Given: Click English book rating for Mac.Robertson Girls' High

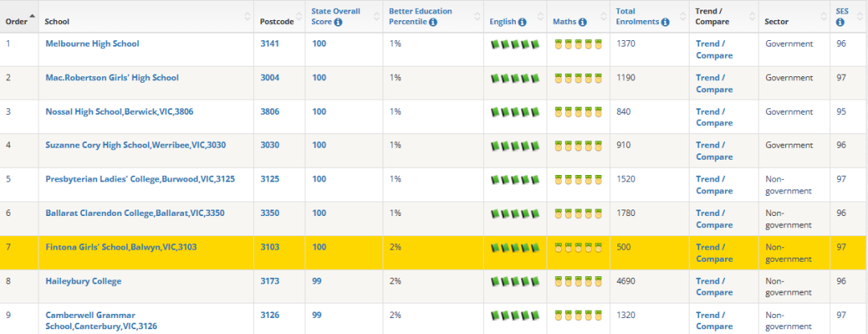Looking at the screenshot, I should (515, 79).
